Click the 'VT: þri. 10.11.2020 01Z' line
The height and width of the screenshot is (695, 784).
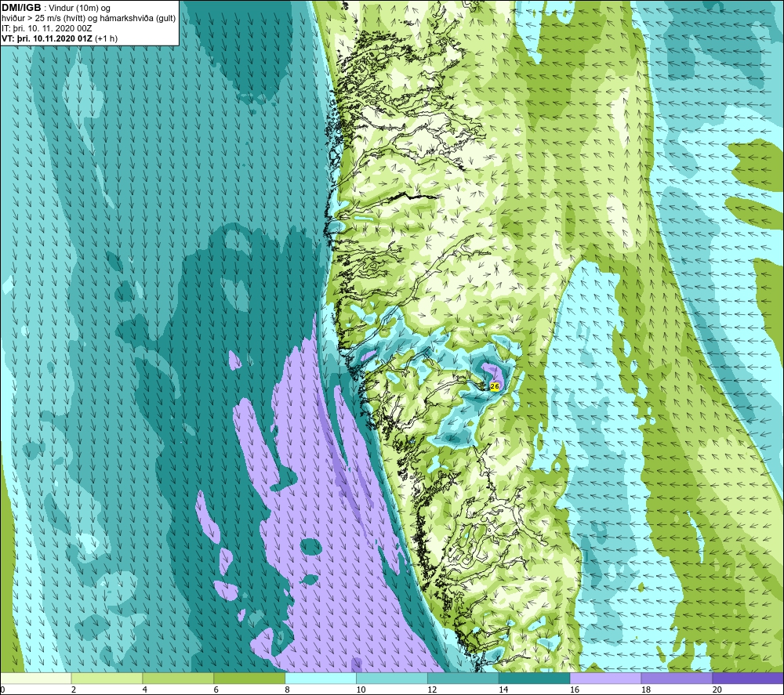point(60,38)
